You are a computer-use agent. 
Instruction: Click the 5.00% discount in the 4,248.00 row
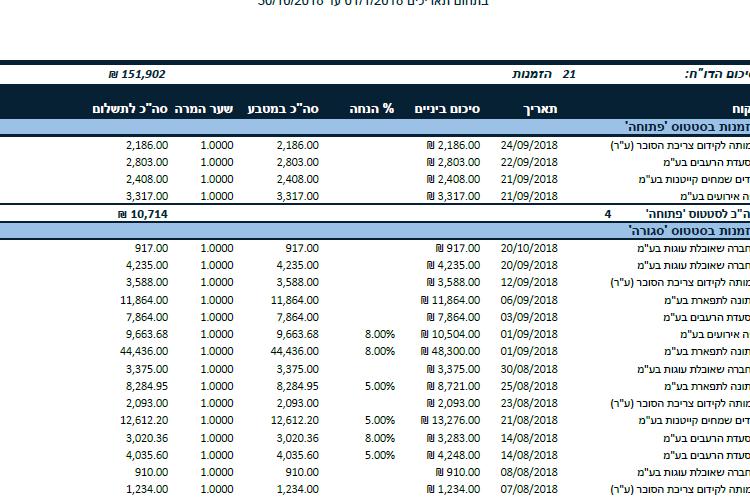pyautogui.click(x=380, y=455)
